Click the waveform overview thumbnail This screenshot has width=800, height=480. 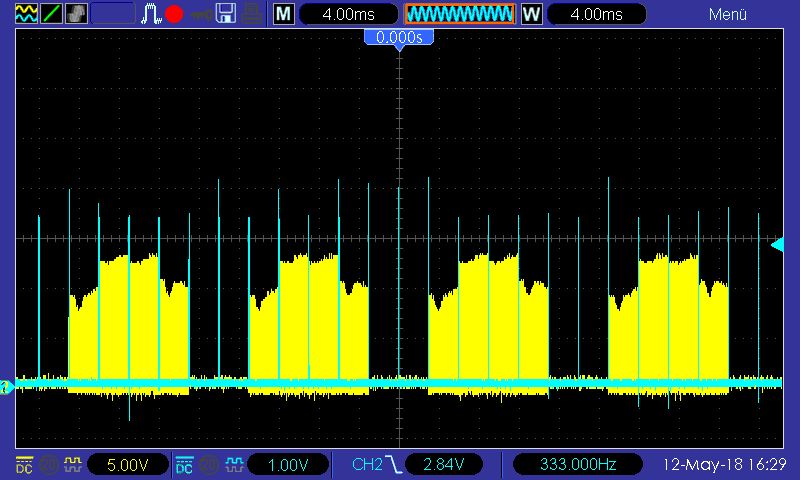click(x=459, y=14)
